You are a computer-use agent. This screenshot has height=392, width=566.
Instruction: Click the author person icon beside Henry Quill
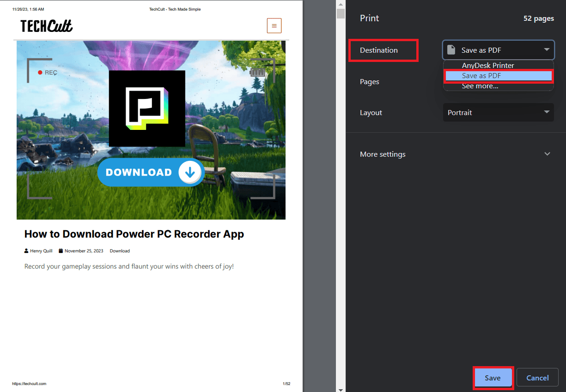[x=26, y=251]
